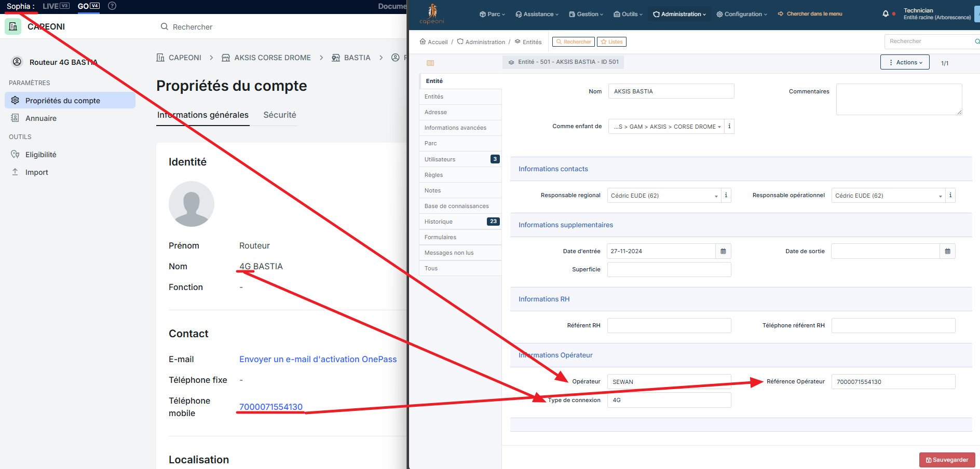
Task: Open the Messages non lus side tab
Action: coord(460,253)
